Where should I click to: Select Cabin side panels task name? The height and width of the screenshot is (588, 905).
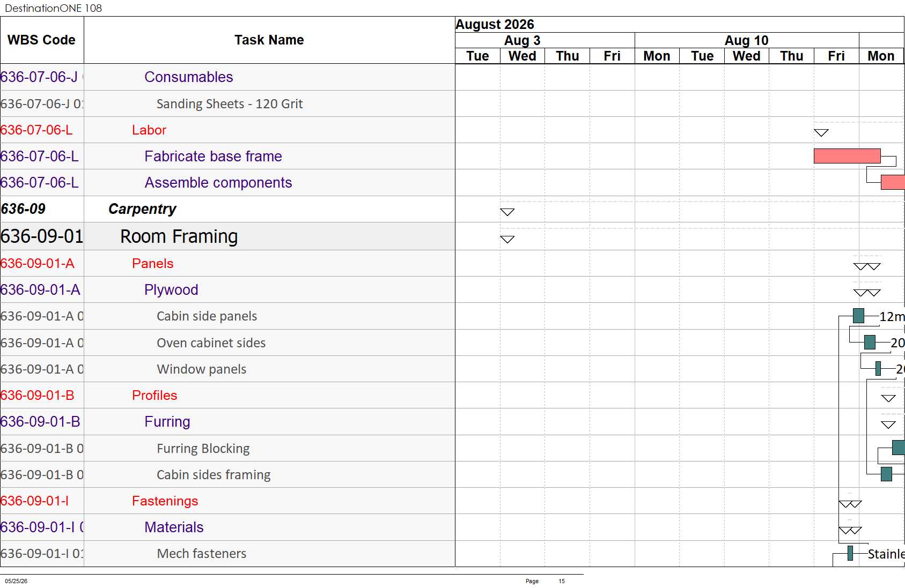(207, 316)
